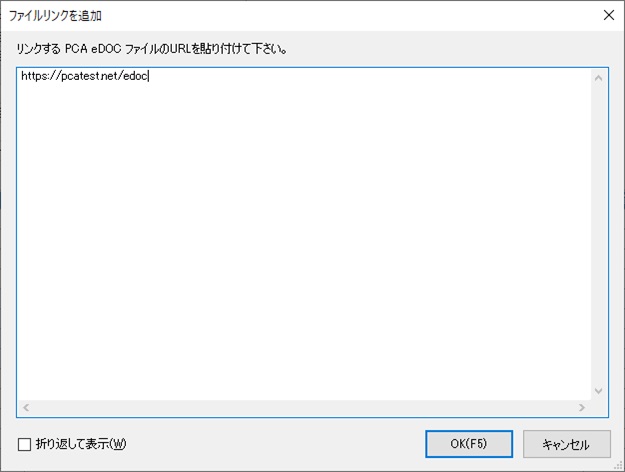625x472 pixels.
Task: Click the right arrow of the horizontal scrollbar
Action: point(582,407)
